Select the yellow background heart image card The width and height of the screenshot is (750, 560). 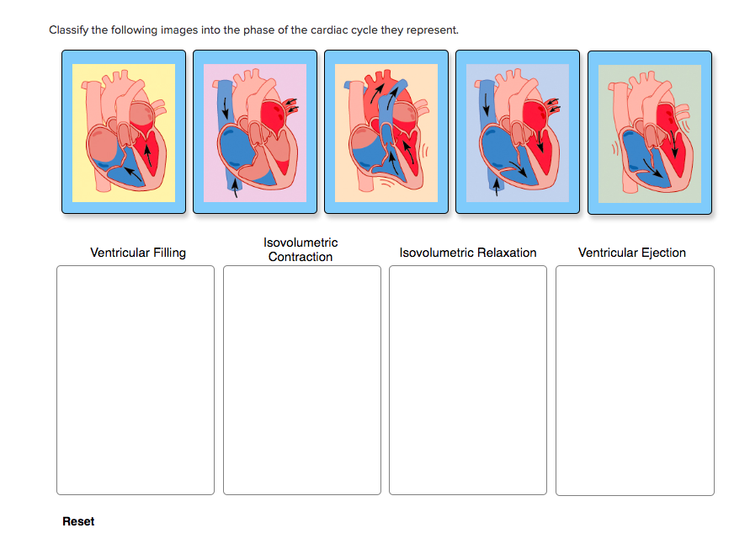[x=124, y=132]
